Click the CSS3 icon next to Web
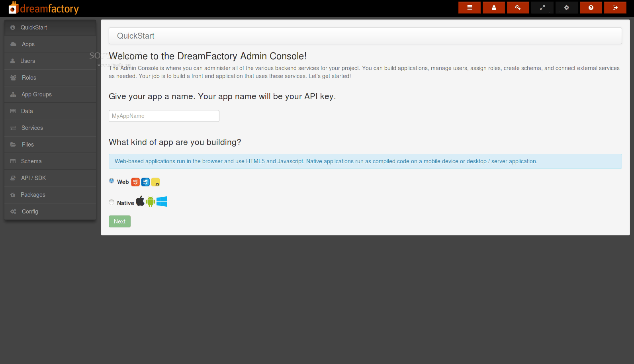Viewport: 634px width, 364px height. (x=145, y=182)
